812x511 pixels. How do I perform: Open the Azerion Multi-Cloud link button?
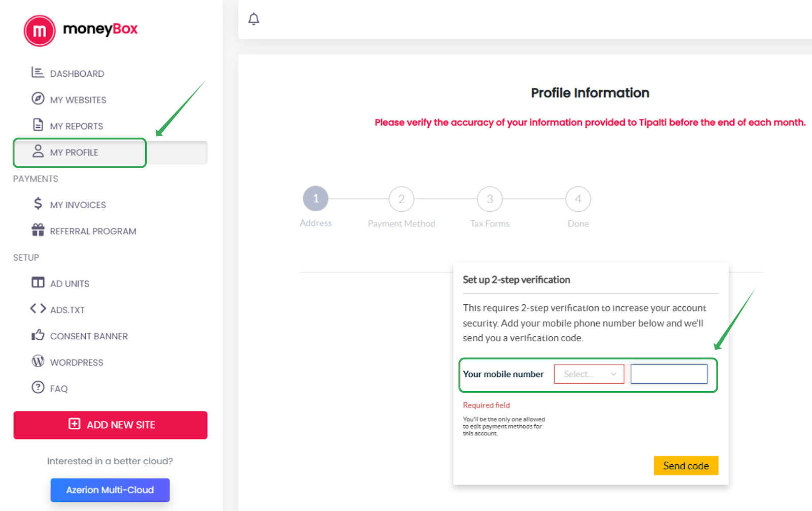pos(110,490)
